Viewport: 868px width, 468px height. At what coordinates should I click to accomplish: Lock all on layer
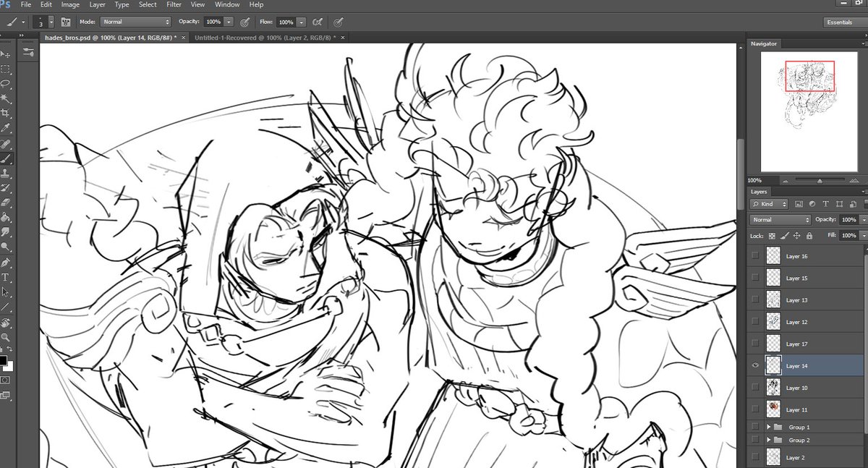coord(809,235)
